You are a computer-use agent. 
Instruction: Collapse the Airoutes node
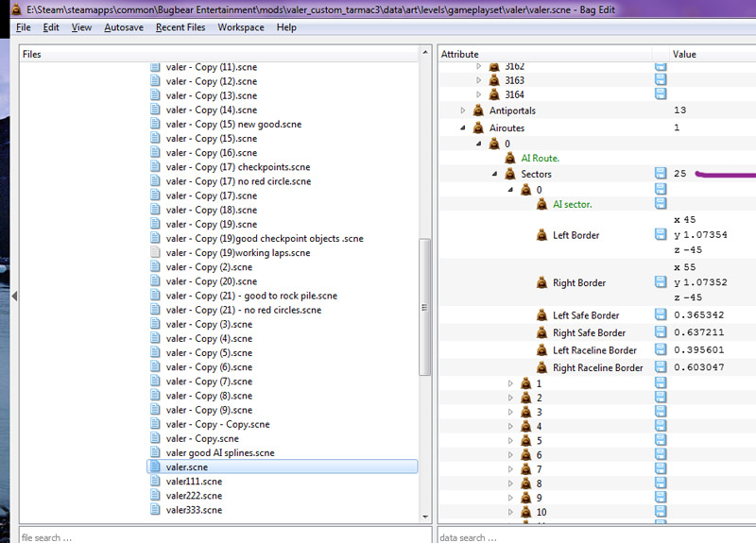coord(463,127)
